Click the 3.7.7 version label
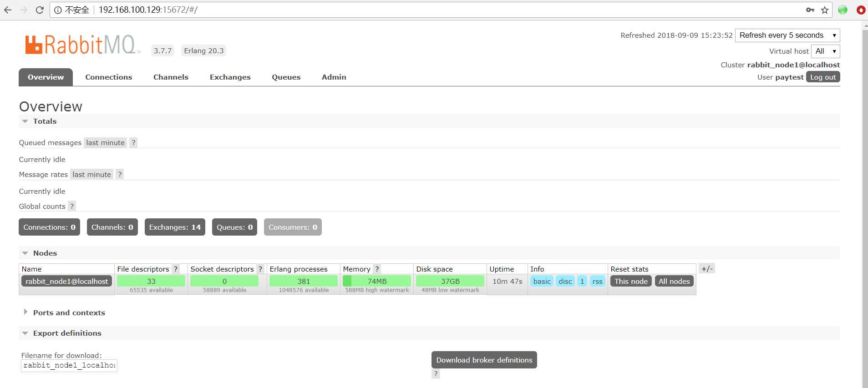This screenshot has height=388, width=868. tap(162, 51)
